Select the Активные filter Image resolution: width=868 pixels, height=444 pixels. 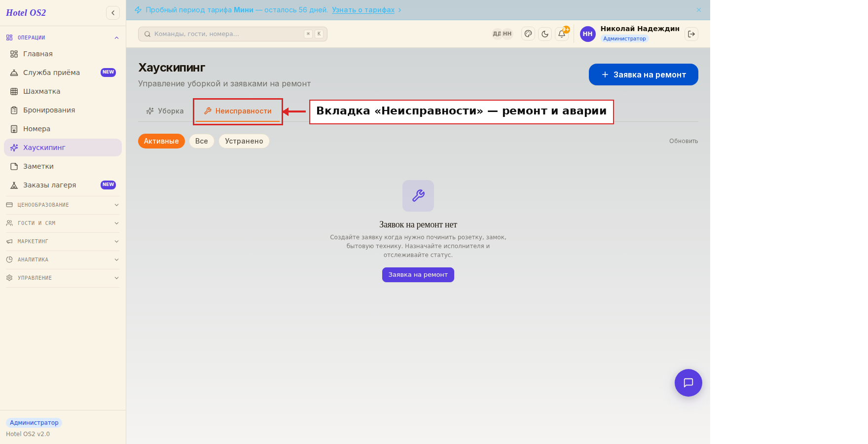tap(161, 141)
